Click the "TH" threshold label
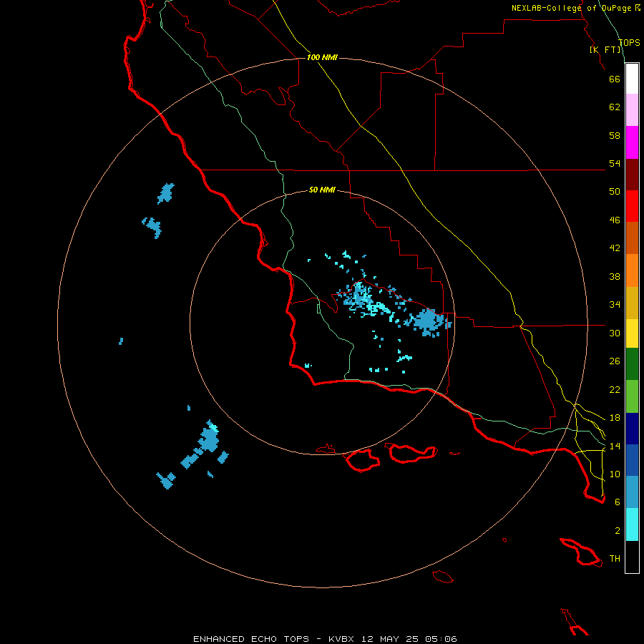This screenshot has width=644, height=644. [x=615, y=559]
